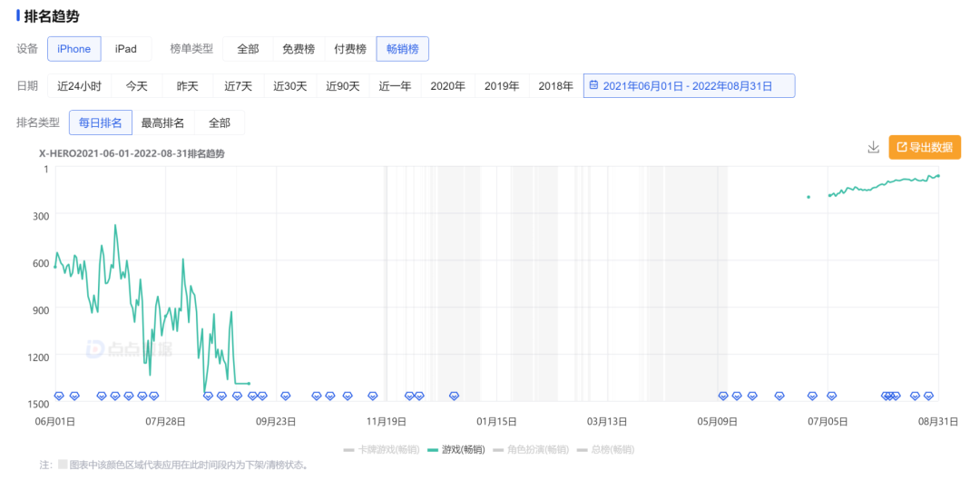Set date range to 近24小时

79,86
